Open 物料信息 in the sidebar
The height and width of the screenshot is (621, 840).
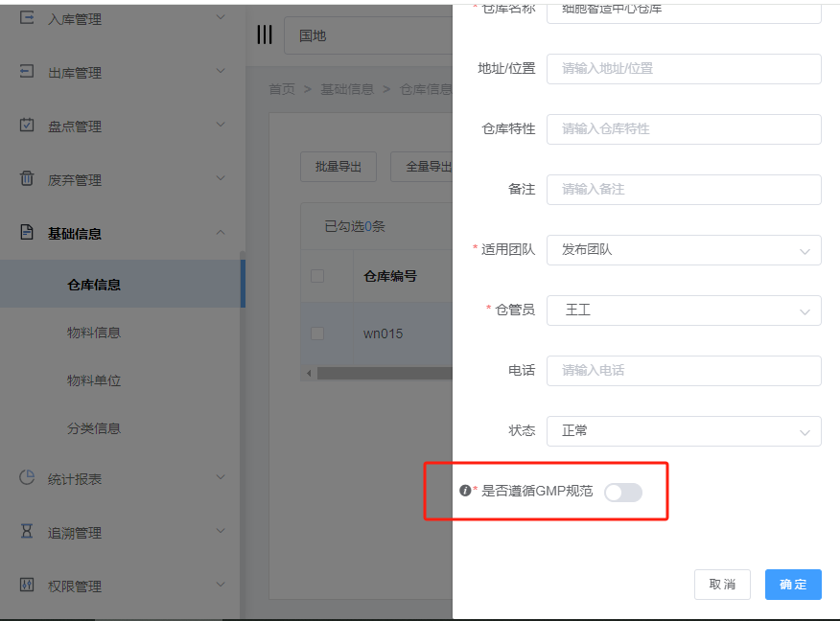point(94,333)
